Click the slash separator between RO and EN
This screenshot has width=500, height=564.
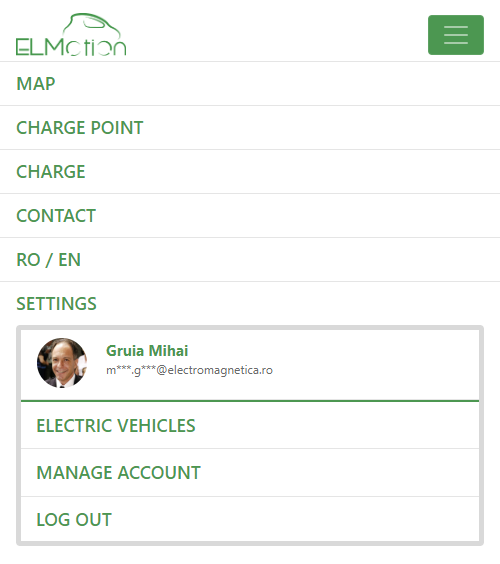click(x=49, y=260)
